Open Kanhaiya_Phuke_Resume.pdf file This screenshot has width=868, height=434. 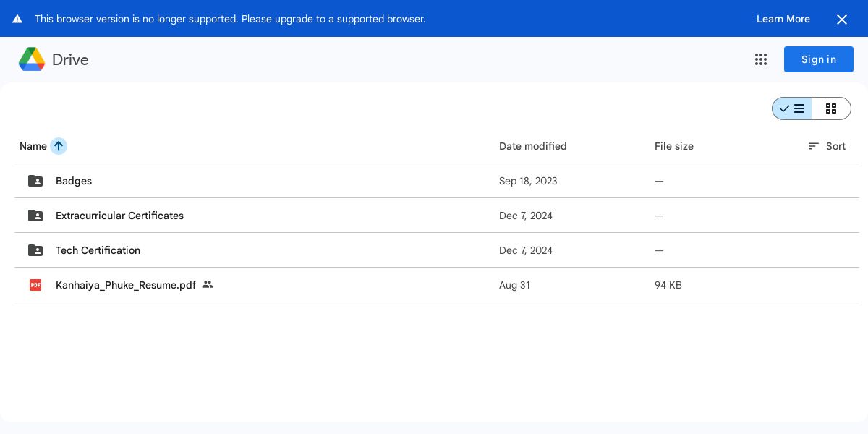(126, 285)
